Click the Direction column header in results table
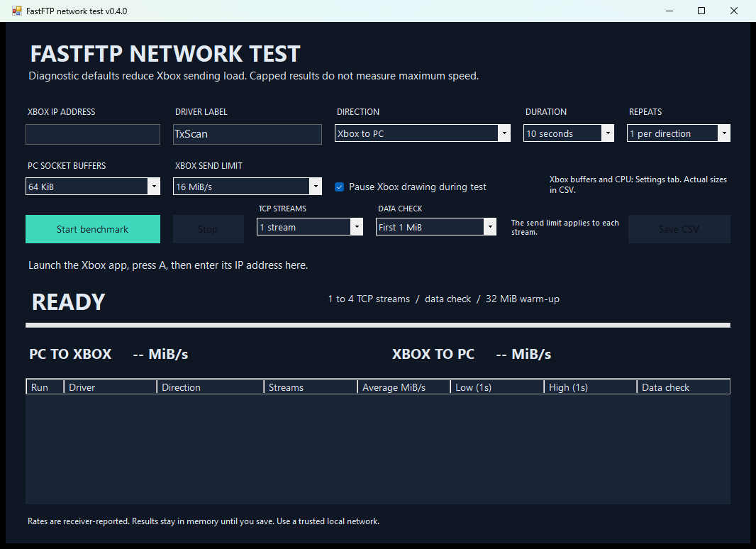This screenshot has height=549, width=756. [x=210, y=387]
